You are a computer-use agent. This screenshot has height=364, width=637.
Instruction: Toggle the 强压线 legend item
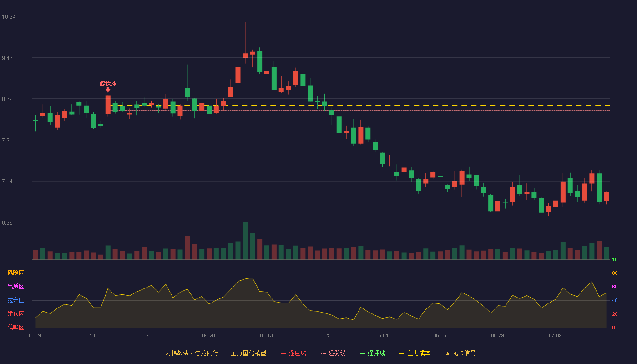(293, 353)
